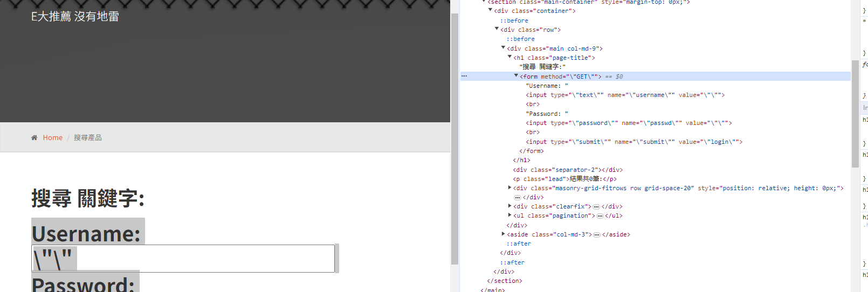Click the ellipsis badge under masonry-grid div
The width and height of the screenshot is (868, 292).
click(x=518, y=198)
